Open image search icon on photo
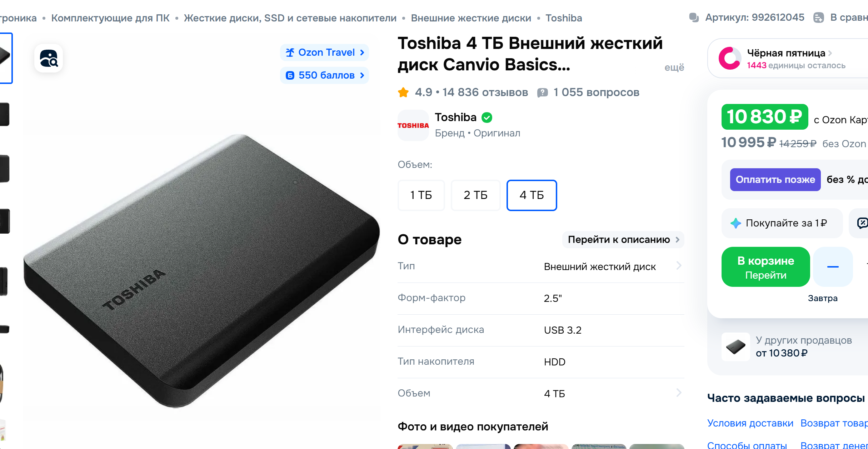 click(x=49, y=58)
